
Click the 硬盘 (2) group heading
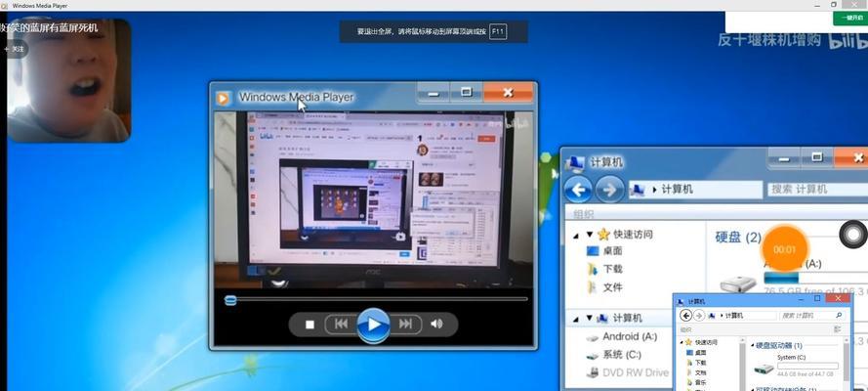(738, 237)
